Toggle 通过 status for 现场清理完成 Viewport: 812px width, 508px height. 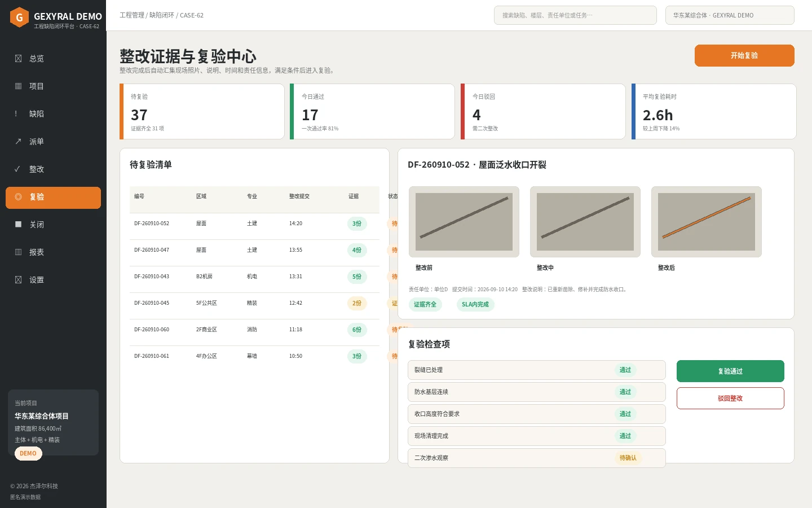point(625,436)
